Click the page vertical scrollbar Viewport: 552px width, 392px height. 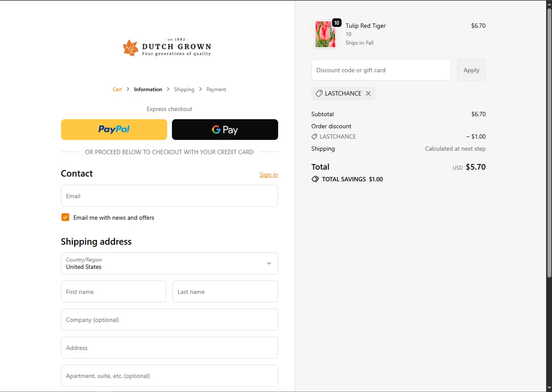pyautogui.click(x=549, y=143)
